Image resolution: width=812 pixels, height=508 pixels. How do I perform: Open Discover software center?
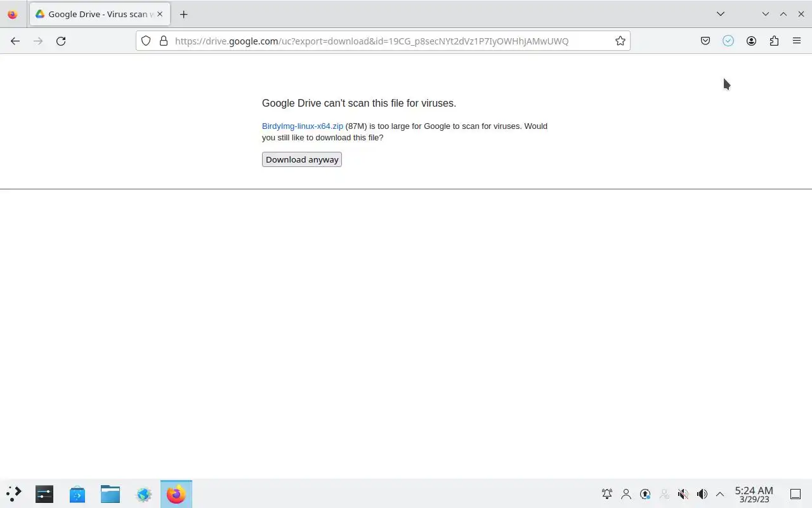click(77, 493)
